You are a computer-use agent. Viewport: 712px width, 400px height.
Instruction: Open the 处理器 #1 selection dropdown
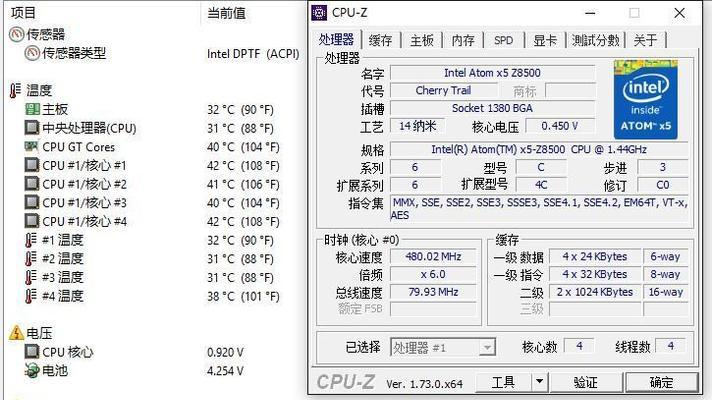tap(487, 348)
